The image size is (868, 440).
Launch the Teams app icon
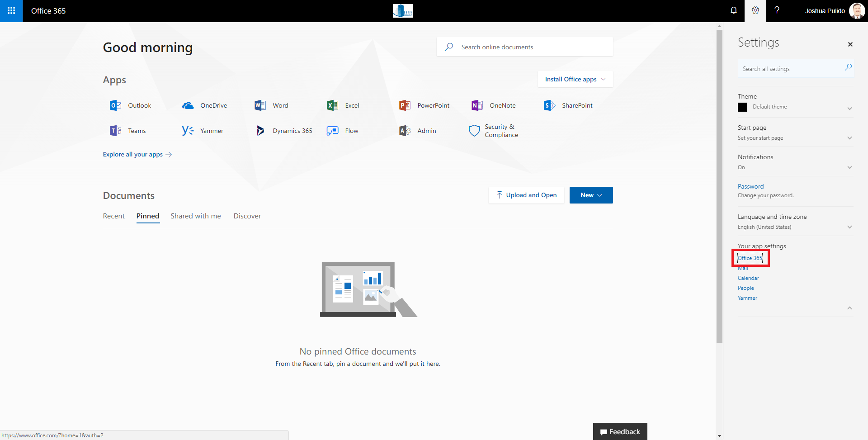pyautogui.click(x=115, y=131)
